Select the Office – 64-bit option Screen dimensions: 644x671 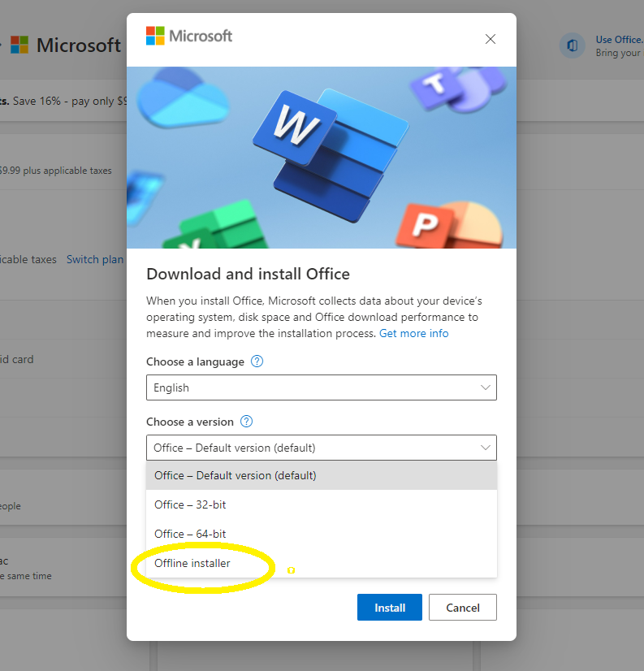(x=322, y=534)
